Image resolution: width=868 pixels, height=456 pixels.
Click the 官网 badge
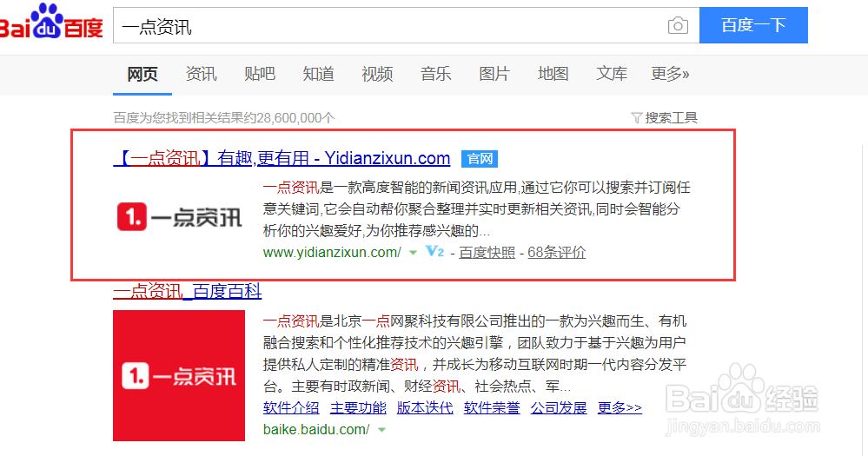pyautogui.click(x=480, y=159)
